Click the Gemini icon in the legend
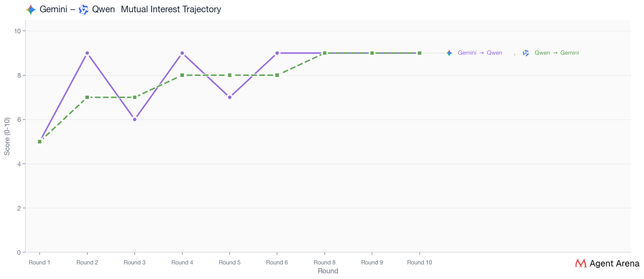The image size is (644, 279). point(449,53)
